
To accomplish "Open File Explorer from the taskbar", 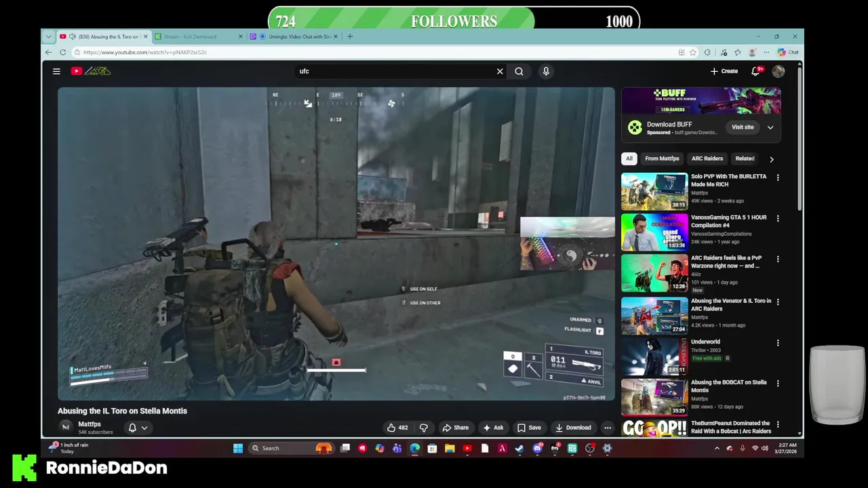I will click(x=450, y=448).
